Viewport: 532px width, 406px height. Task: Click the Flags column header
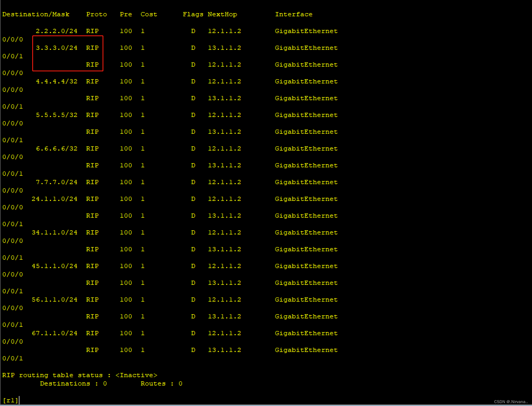pyautogui.click(x=193, y=14)
